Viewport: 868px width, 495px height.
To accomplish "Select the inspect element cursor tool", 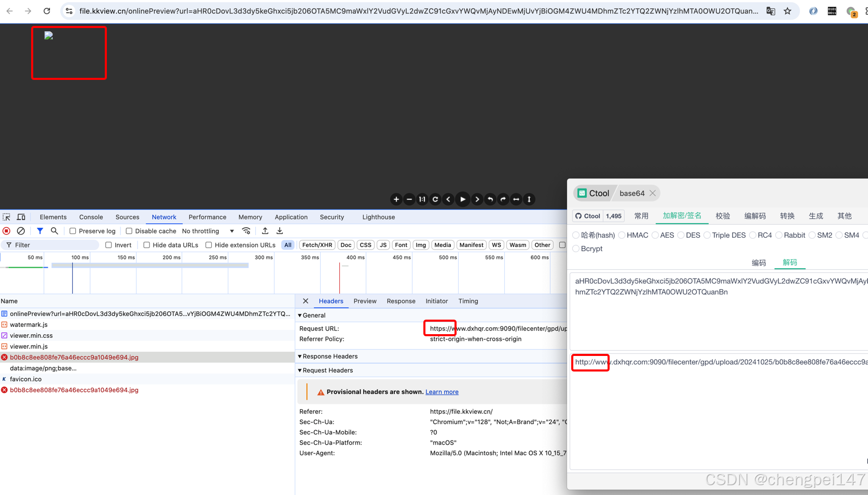I will pos(6,217).
